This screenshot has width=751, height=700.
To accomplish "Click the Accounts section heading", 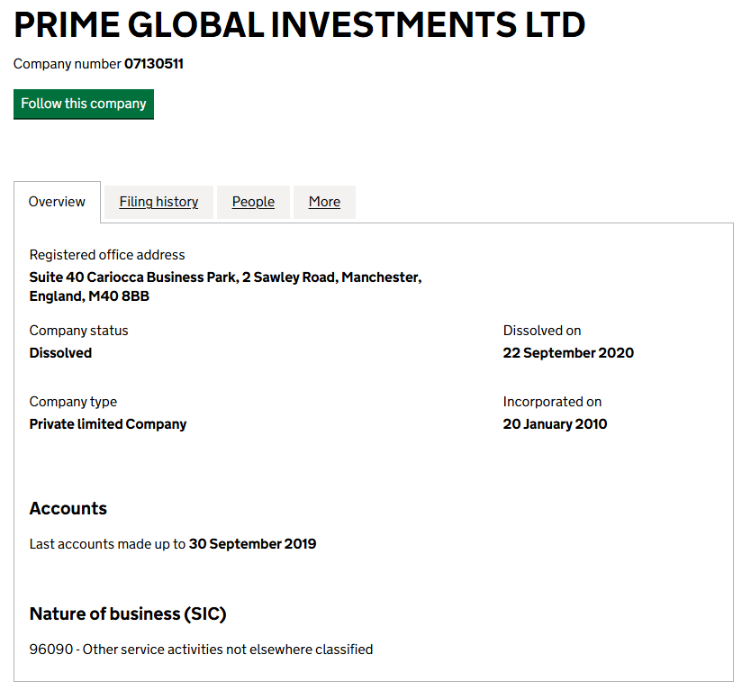I will pos(68,508).
